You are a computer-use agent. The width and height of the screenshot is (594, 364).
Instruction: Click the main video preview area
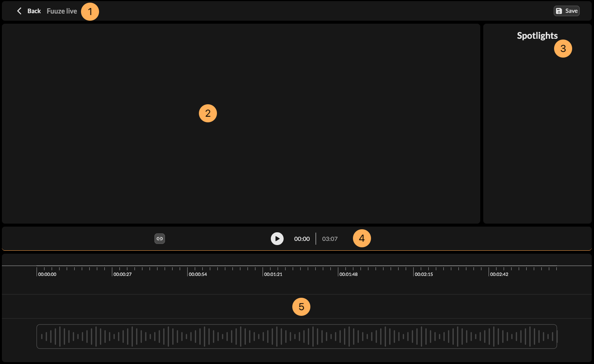(x=241, y=123)
